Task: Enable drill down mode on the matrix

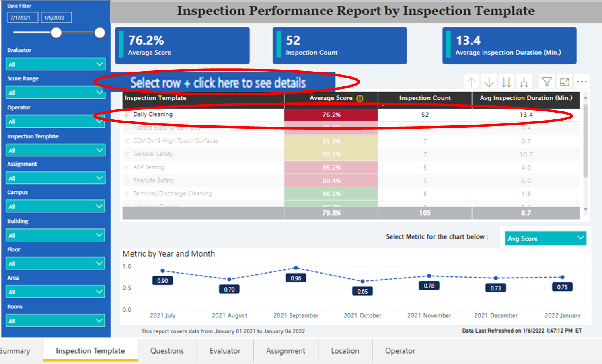Action: click(489, 81)
